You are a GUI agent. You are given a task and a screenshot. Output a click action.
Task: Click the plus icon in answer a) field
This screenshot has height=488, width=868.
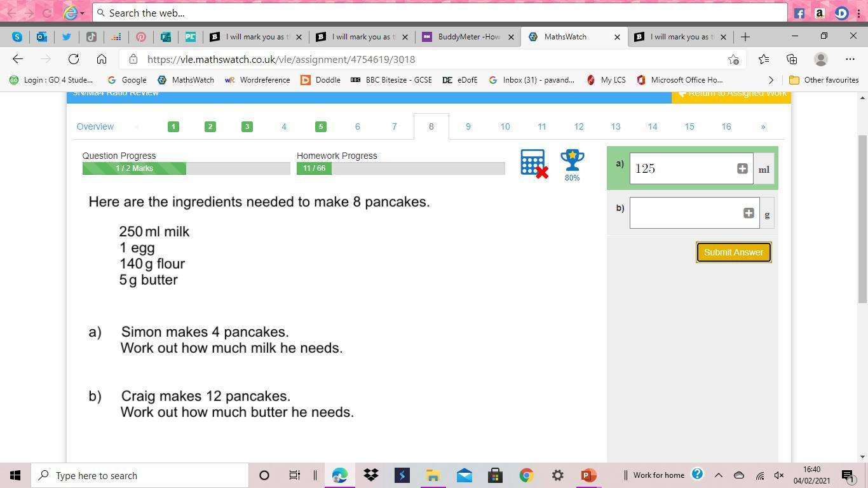tap(742, 168)
